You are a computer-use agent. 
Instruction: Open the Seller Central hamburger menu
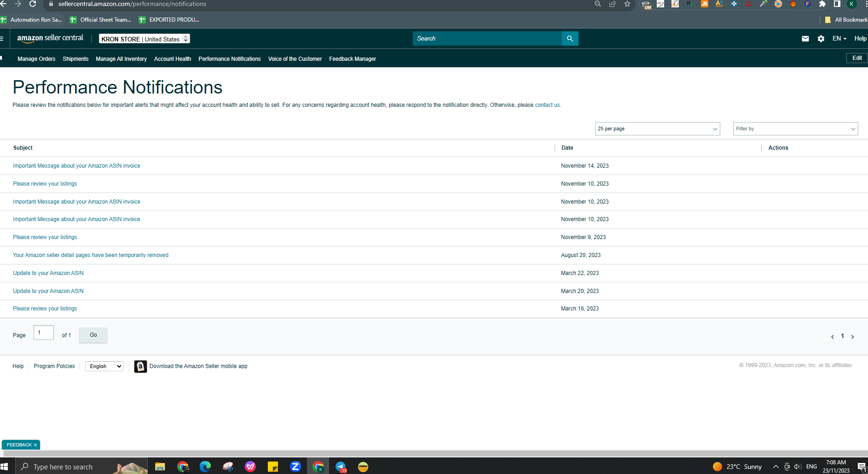(x=2, y=39)
